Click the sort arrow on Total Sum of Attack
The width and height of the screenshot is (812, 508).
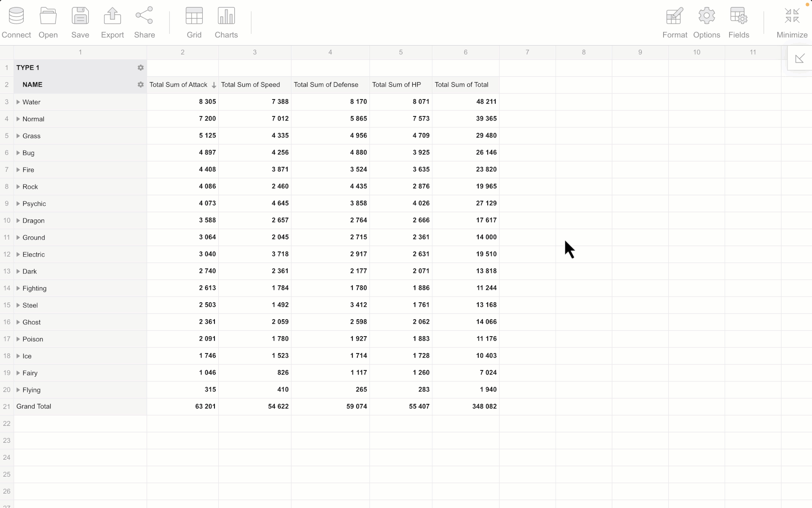[214, 85]
